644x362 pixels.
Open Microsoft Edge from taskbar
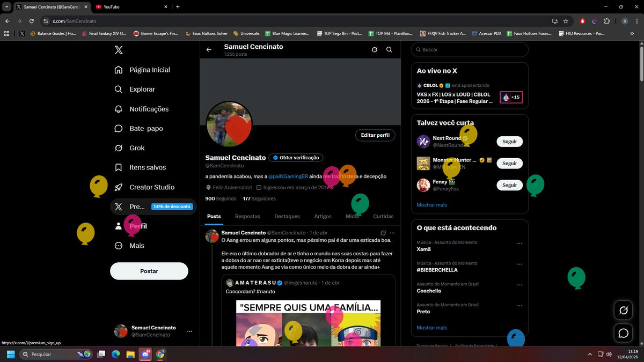[x=115, y=354]
